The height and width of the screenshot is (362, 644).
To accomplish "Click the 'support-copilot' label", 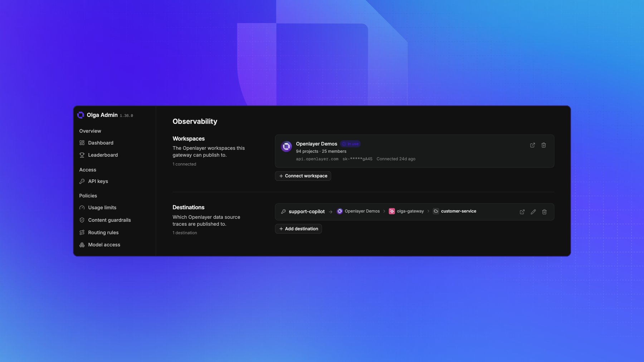I will [307, 212].
